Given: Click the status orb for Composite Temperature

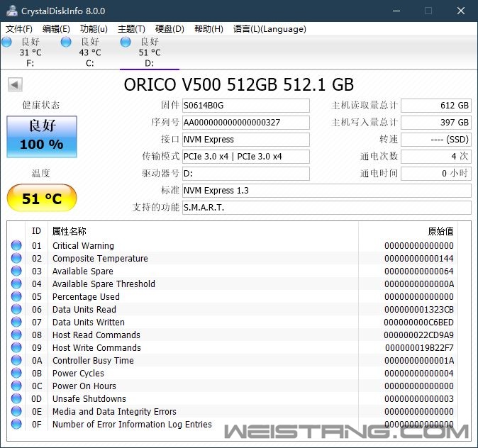Looking at the screenshot, I should point(16,258).
